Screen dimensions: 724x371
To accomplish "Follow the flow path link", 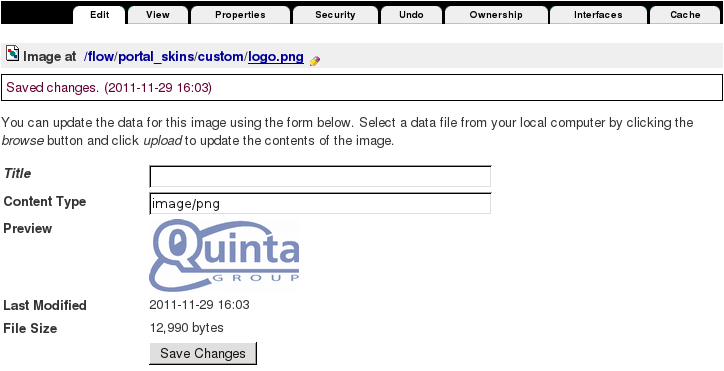I will click(x=100, y=57).
